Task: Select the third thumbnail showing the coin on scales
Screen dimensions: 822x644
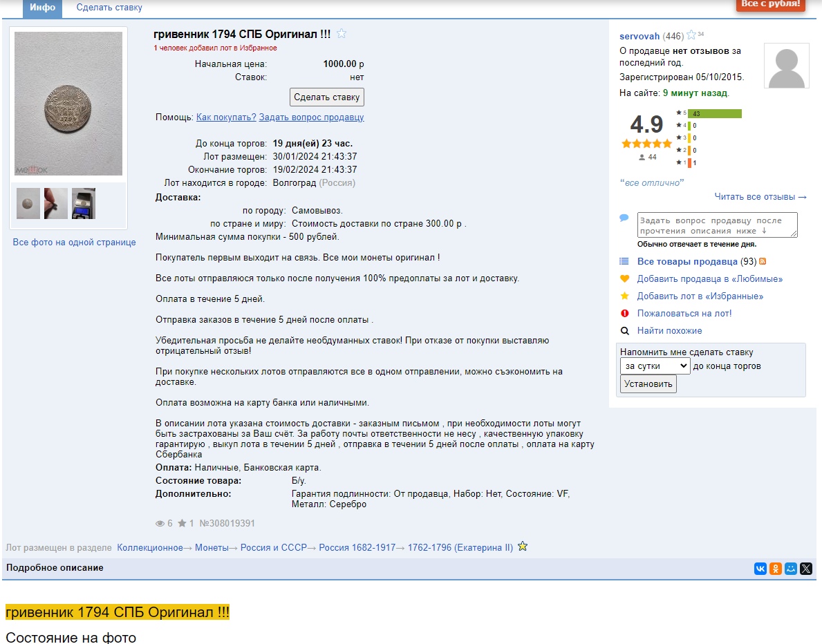Action: coord(84,204)
